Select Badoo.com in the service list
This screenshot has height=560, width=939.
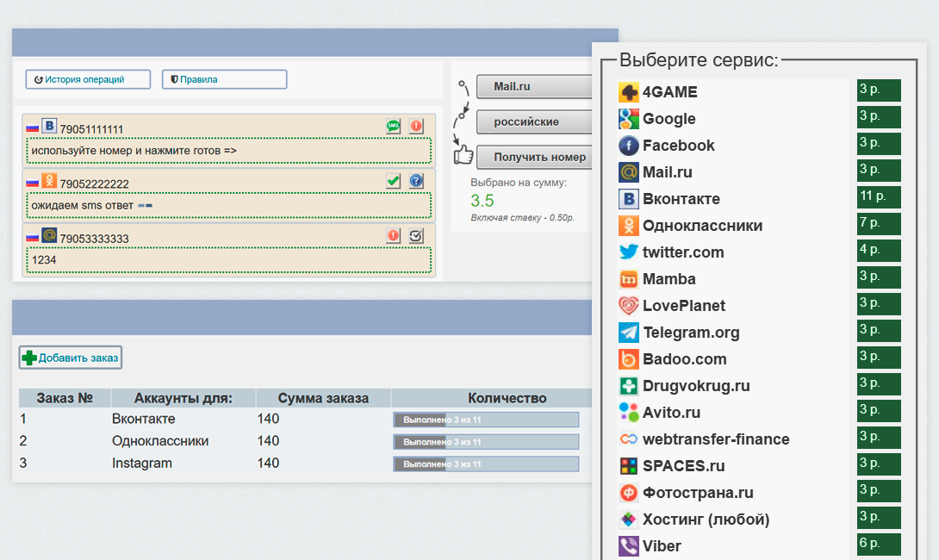[685, 359]
